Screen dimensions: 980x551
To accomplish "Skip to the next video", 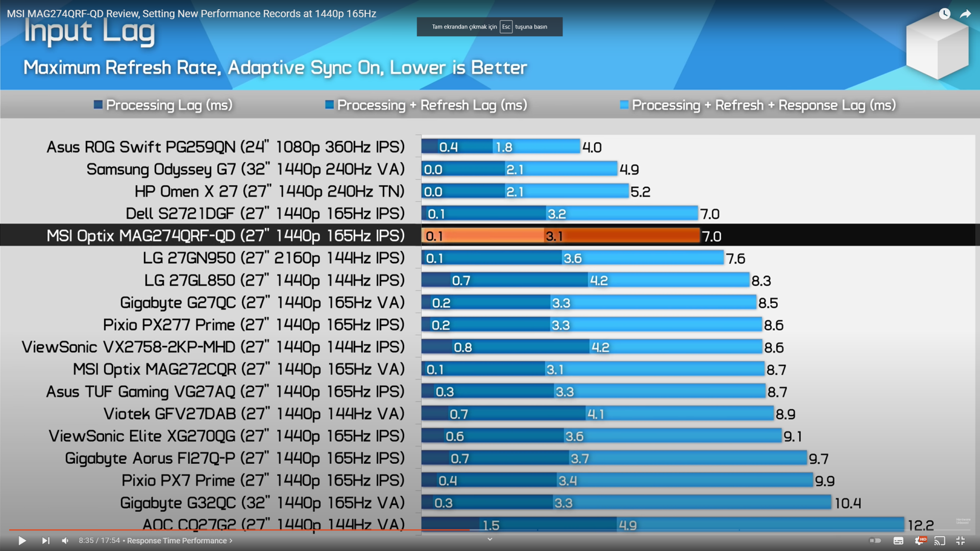I will (x=45, y=540).
